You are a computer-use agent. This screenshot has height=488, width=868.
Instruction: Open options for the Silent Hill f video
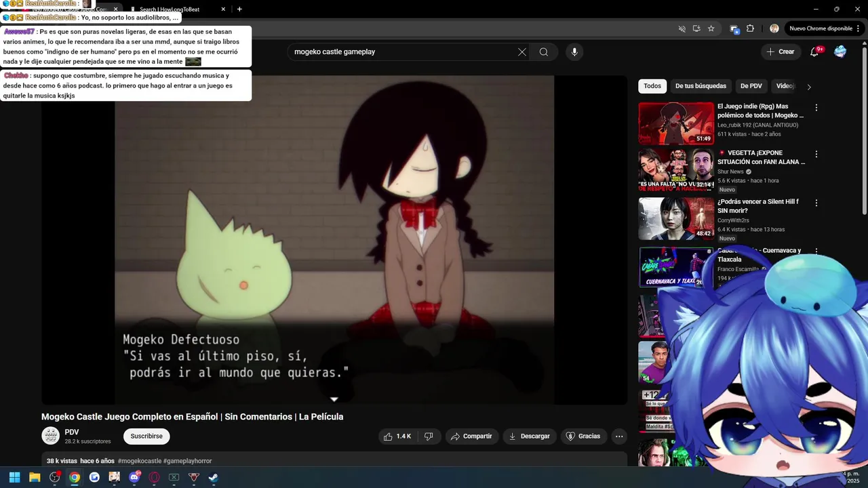pyautogui.click(x=816, y=203)
